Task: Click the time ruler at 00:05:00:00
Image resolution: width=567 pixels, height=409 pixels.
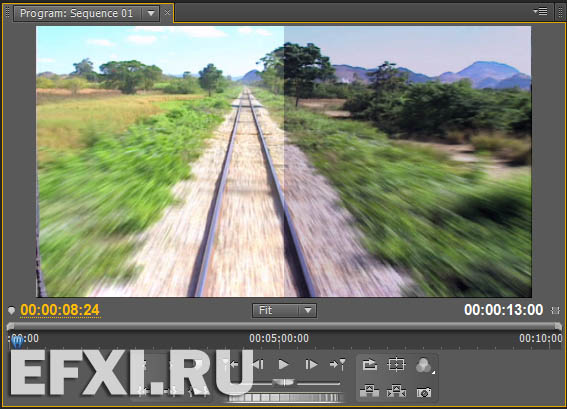Action: (x=279, y=338)
